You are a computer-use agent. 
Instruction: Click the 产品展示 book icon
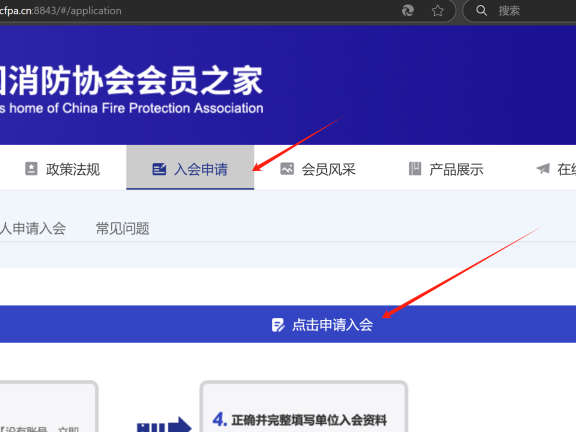coord(415,169)
